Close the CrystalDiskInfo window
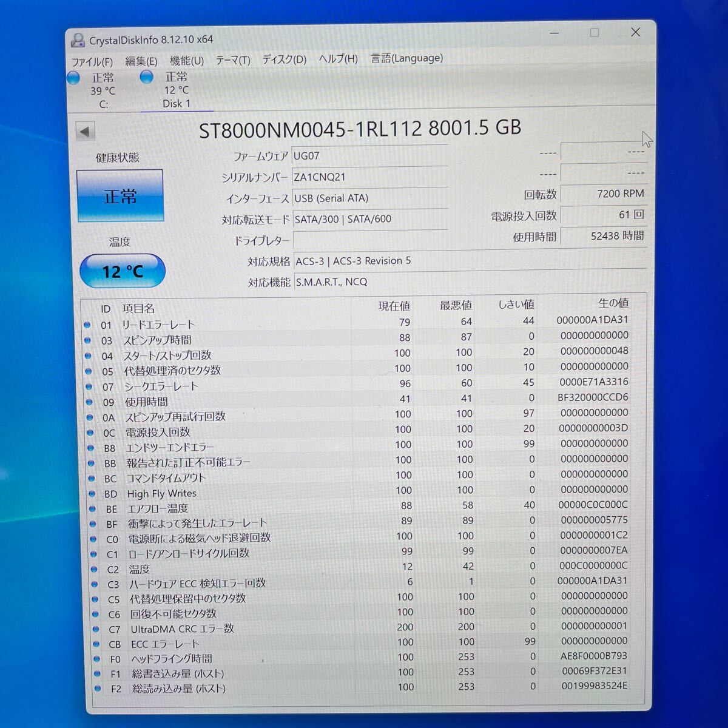Screen dimensions: 728x728 (635, 32)
